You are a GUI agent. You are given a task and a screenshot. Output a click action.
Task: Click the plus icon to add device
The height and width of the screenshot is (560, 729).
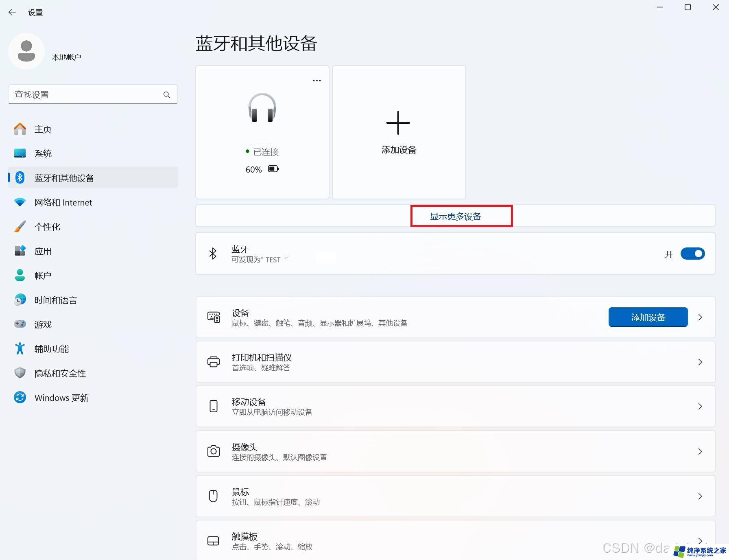coord(398,122)
